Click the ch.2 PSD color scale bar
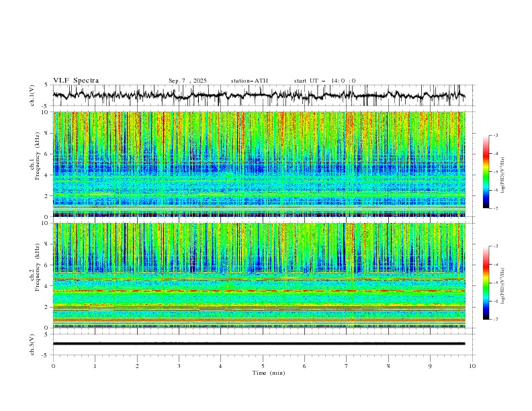532x411 pixels. [486, 283]
